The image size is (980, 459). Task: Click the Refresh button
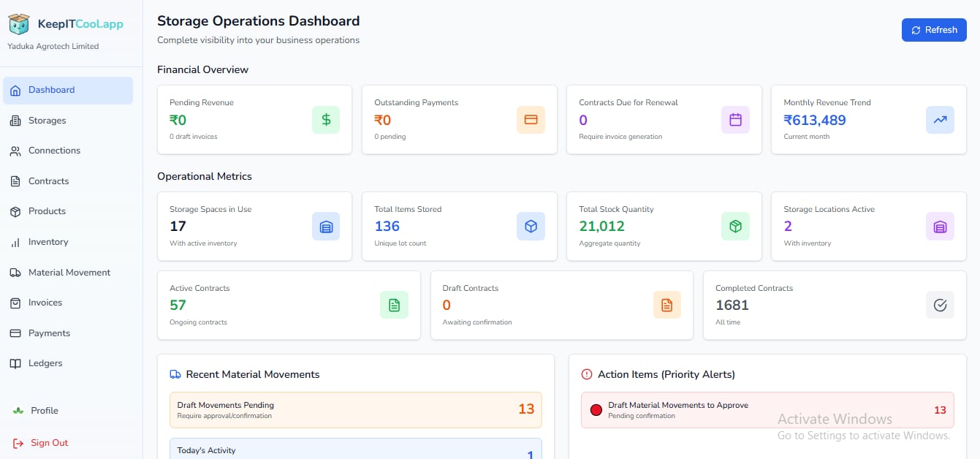click(934, 30)
